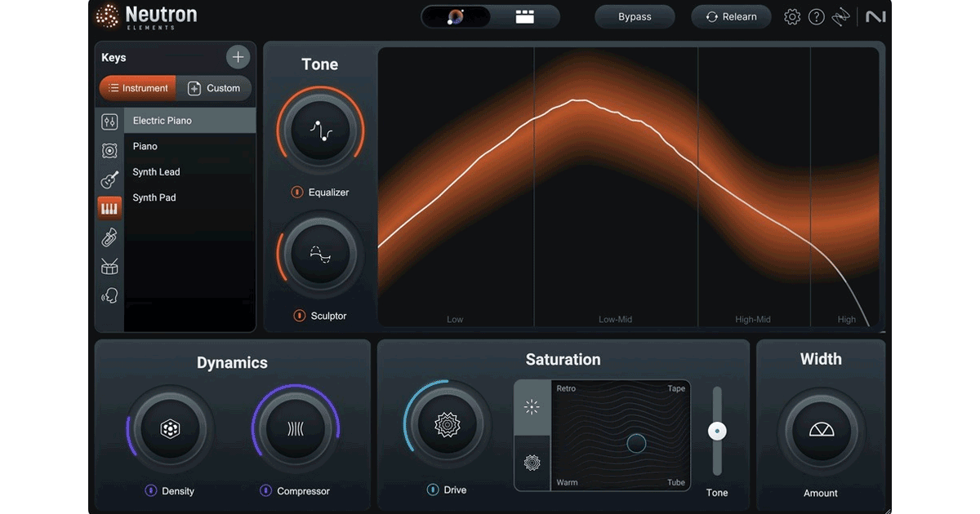
Task: Pick the brass instrument category icon
Action: point(109,237)
